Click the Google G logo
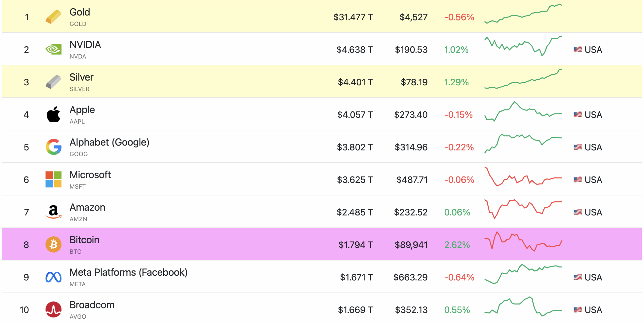This screenshot has width=644, height=323. (x=53, y=147)
